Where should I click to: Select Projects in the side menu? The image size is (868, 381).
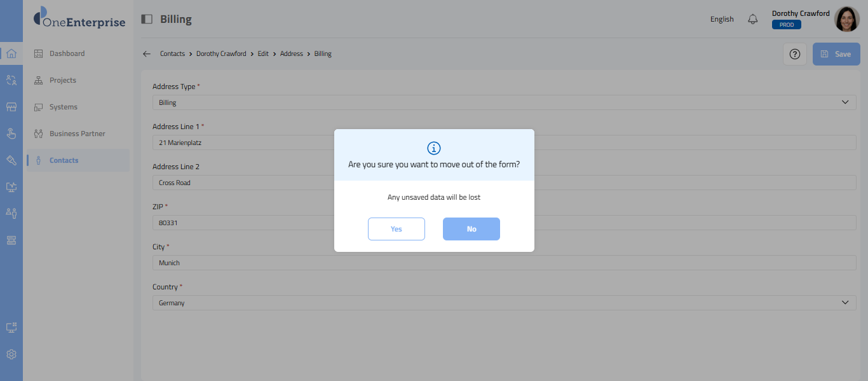click(62, 80)
